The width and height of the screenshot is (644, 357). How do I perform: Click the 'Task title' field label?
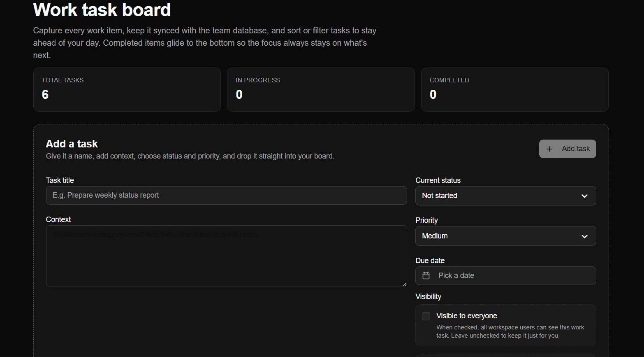60,180
